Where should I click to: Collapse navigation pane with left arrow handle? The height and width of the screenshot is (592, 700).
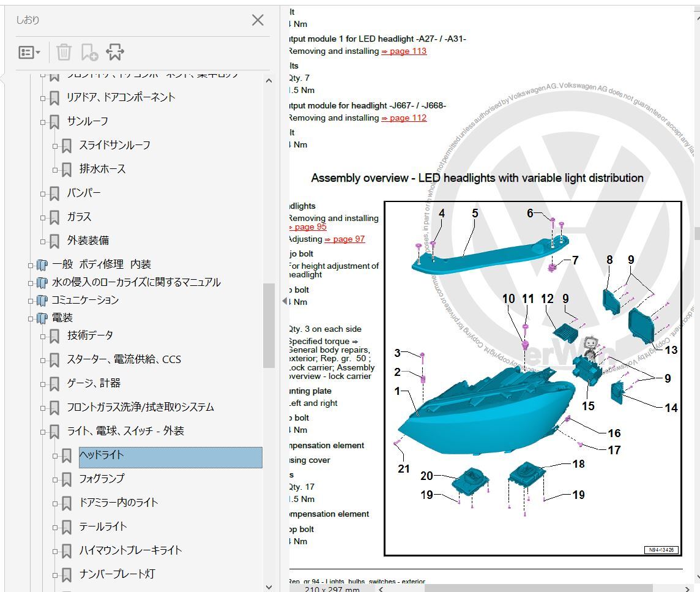click(x=285, y=301)
